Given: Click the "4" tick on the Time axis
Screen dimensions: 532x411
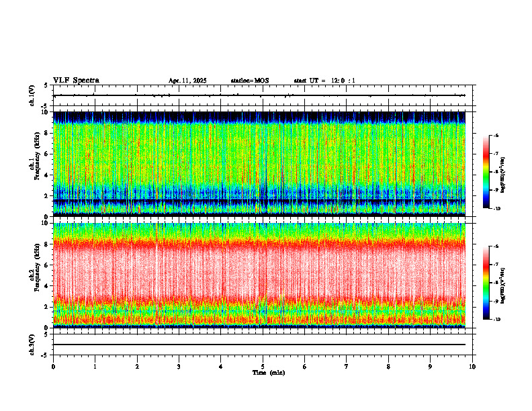Looking at the screenshot, I should pyautogui.click(x=221, y=367).
